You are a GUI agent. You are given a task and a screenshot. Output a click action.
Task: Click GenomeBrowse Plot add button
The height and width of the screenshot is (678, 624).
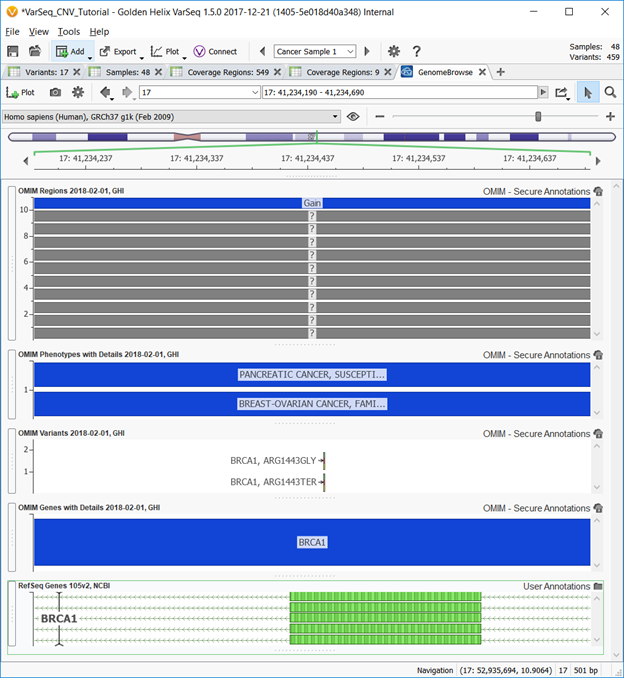(x=20, y=92)
